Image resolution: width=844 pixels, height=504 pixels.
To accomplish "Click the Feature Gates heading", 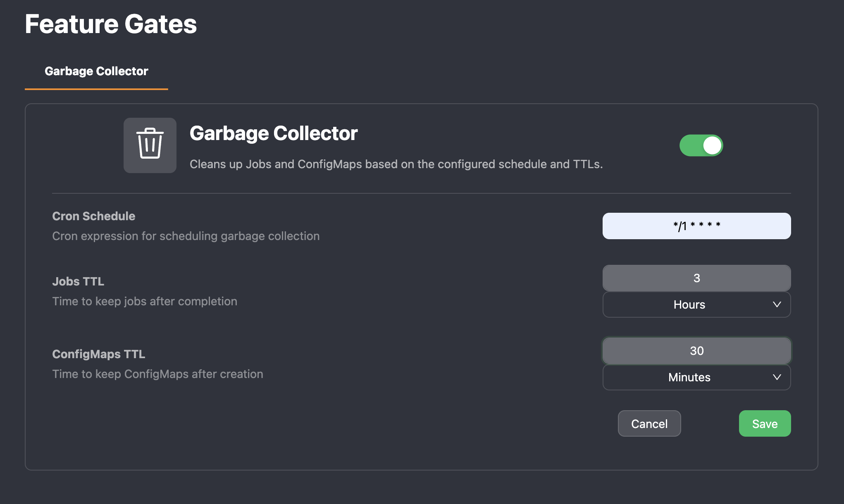I will coord(111,24).
